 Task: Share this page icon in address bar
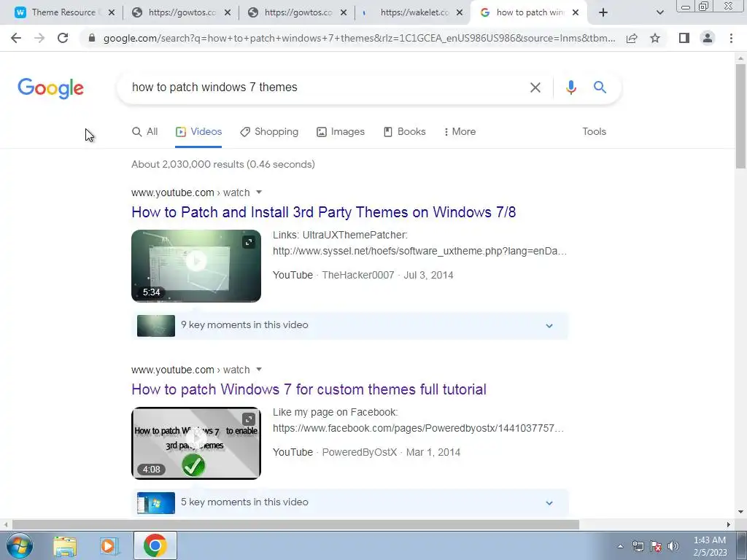pos(632,38)
